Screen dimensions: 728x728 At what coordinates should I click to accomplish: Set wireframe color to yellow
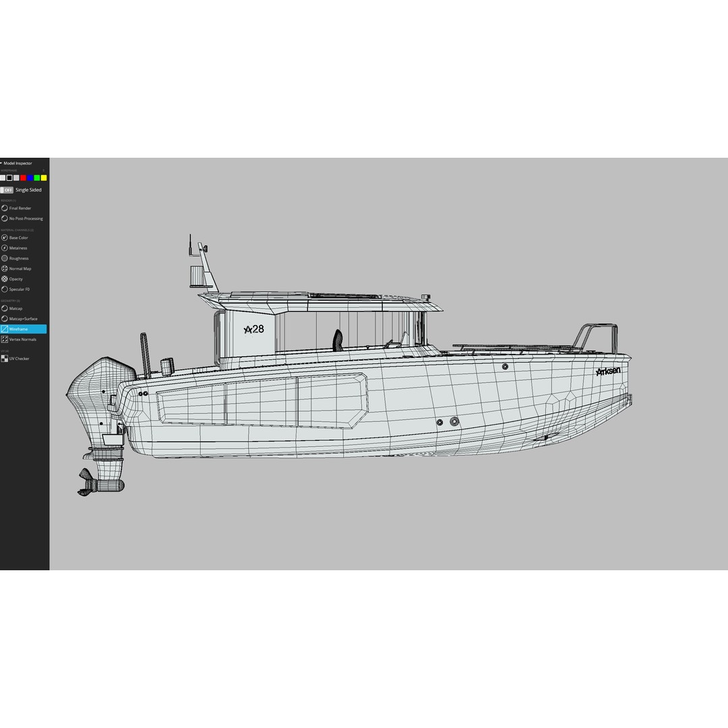coord(44,178)
